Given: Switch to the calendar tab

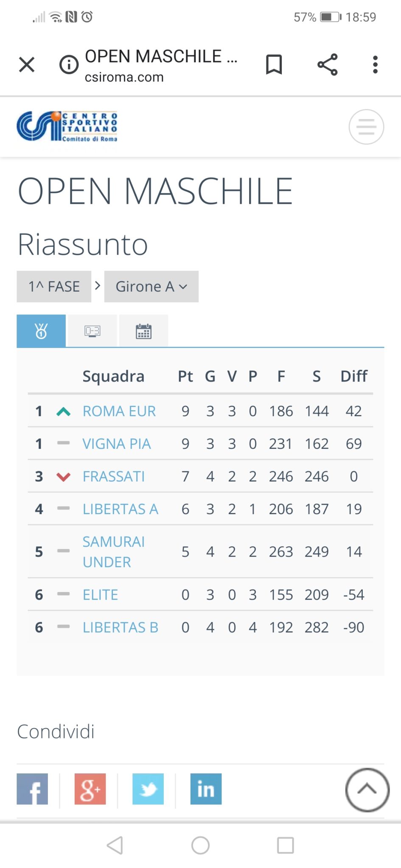Looking at the screenshot, I should [x=143, y=331].
